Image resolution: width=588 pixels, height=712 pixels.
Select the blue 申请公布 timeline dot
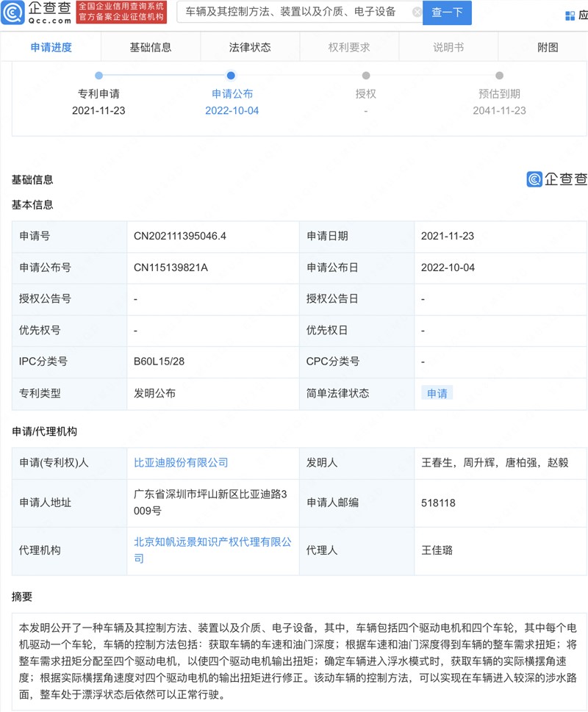coord(232,75)
